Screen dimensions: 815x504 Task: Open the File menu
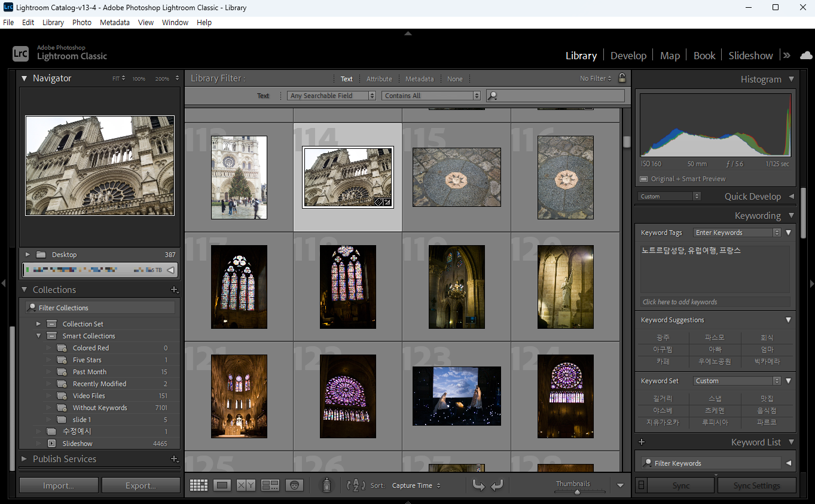(x=8, y=22)
